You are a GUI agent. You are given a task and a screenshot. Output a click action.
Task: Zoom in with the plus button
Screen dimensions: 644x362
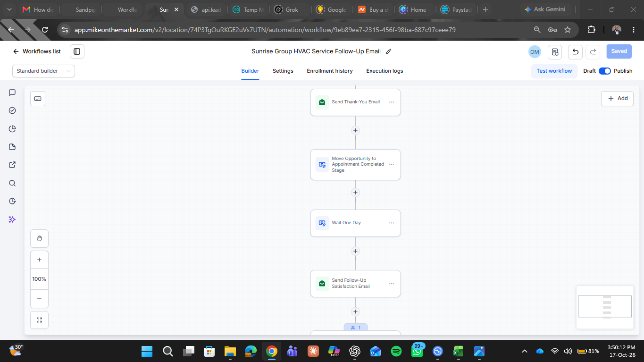[39, 260]
